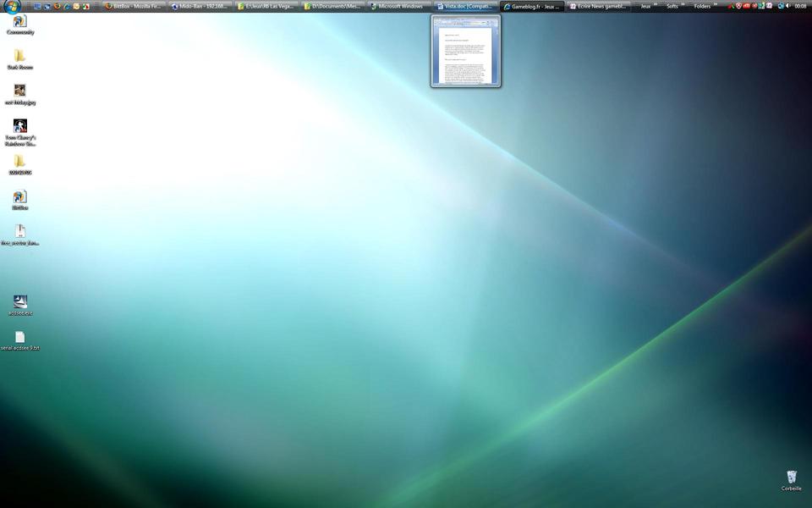This screenshot has height=508, width=812.
Task: Select the serial acdsee 9.txt file
Action: [20, 338]
